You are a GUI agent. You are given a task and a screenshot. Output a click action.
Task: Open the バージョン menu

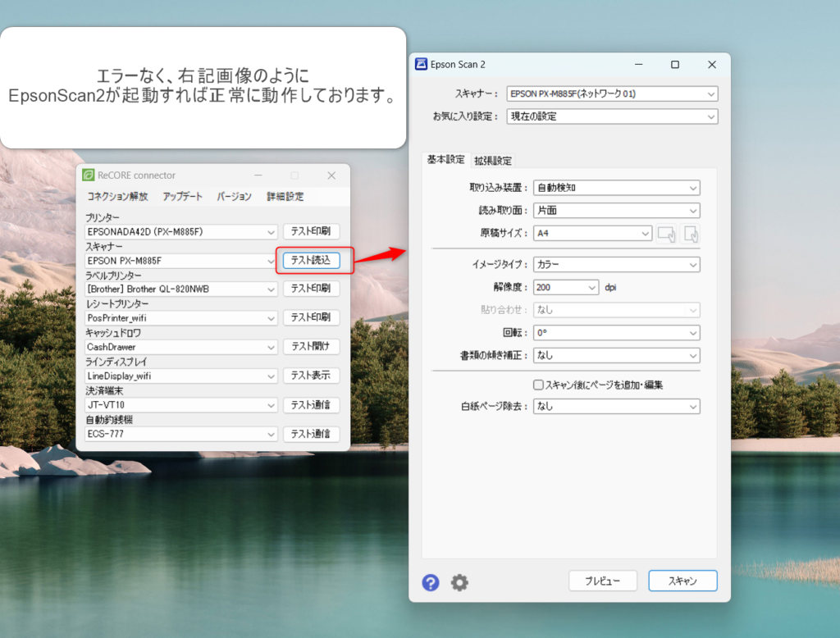[234, 197]
